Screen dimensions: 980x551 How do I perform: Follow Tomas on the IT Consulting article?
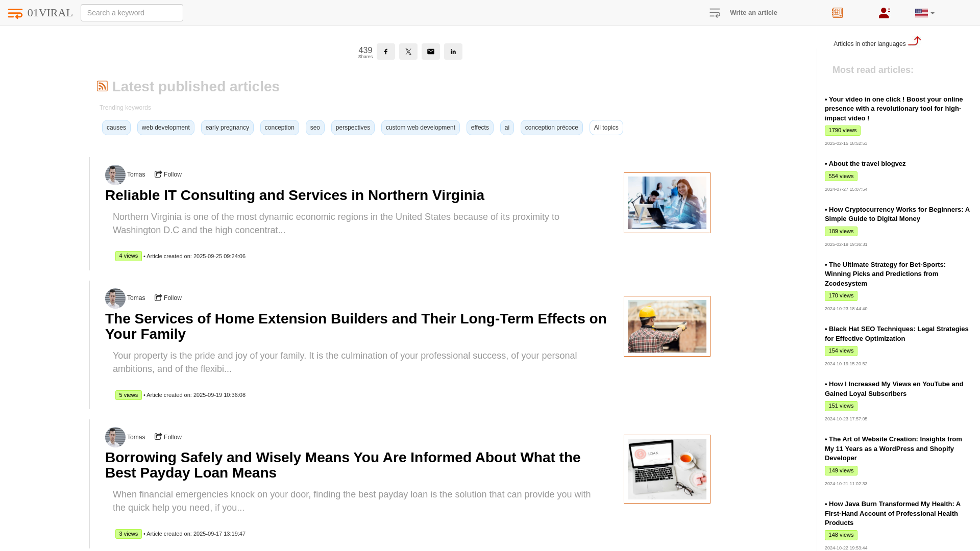168,174
